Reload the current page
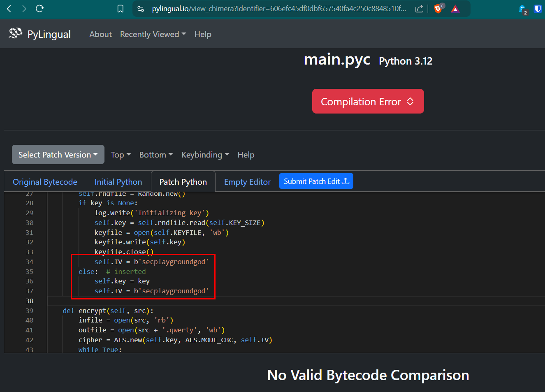The width and height of the screenshot is (545, 392). point(39,9)
